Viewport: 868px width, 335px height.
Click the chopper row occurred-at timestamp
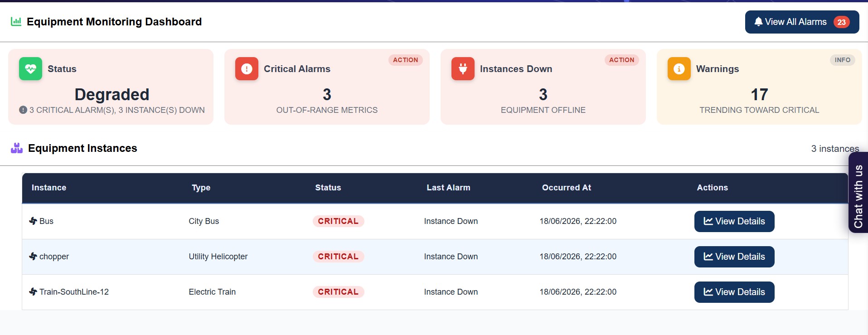pyautogui.click(x=578, y=257)
